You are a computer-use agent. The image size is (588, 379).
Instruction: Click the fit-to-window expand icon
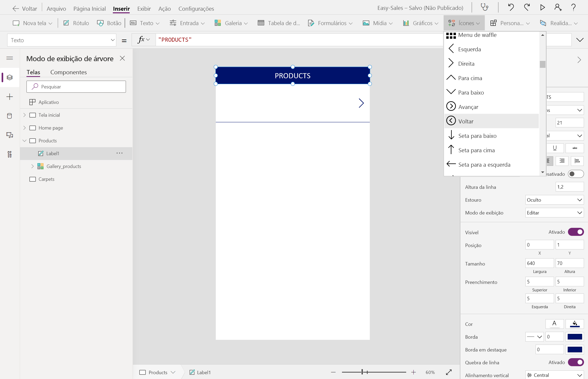(x=449, y=372)
